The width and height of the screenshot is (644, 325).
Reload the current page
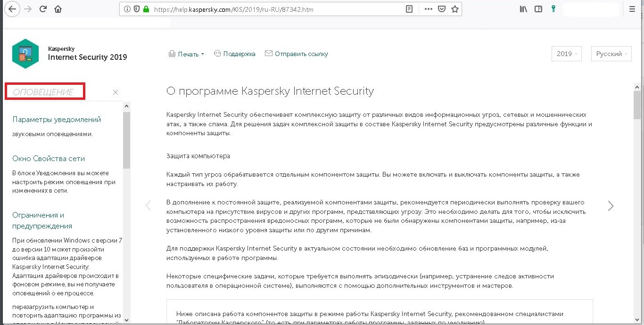[x=43, y=9]
